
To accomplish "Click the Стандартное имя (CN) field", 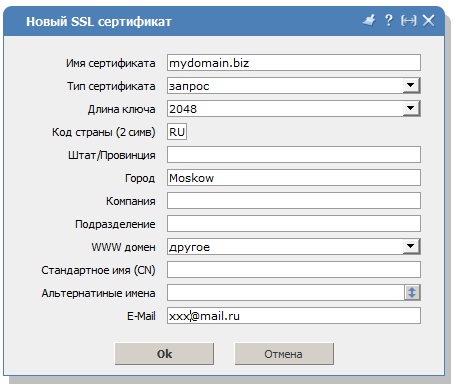I will (x=294, y=270).
